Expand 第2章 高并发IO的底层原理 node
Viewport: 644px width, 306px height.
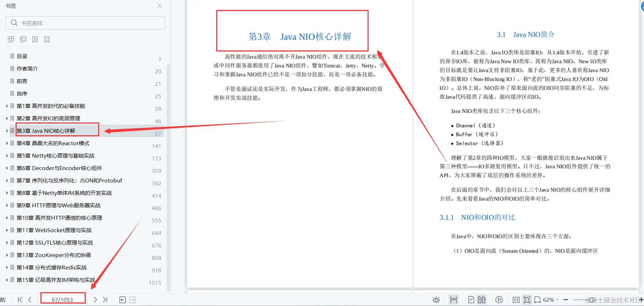coord(7,118)
